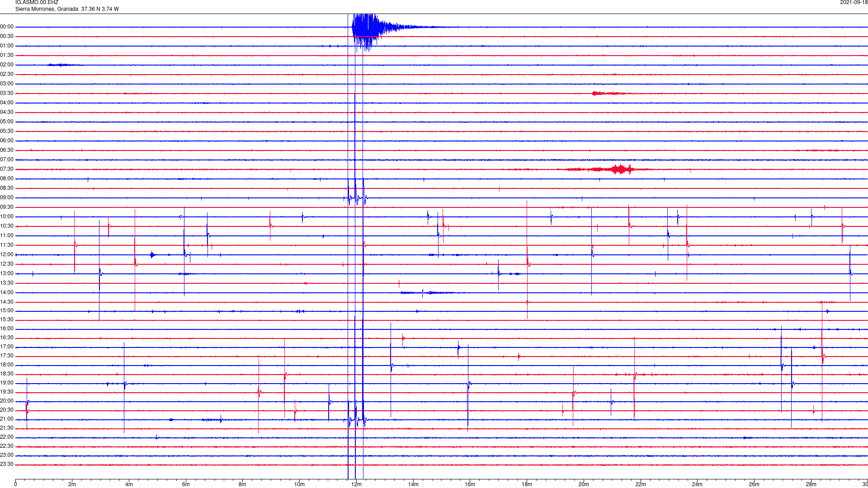Viewport: 868px width, 488px height.
Task: Select the 02:30 trace time label
Action: tap(7, 75)
